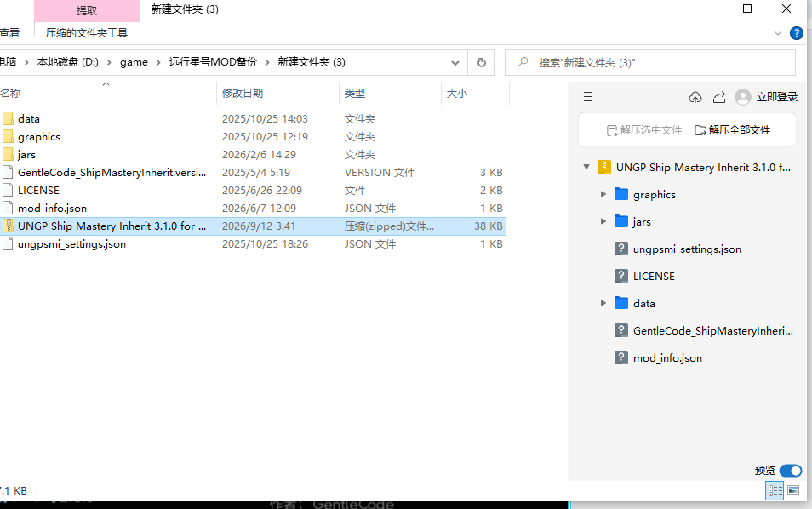Expand the data folder in preview tree
Image resolution: width=812 pixels, height=509 pixels.
click(x=603, y=303)
